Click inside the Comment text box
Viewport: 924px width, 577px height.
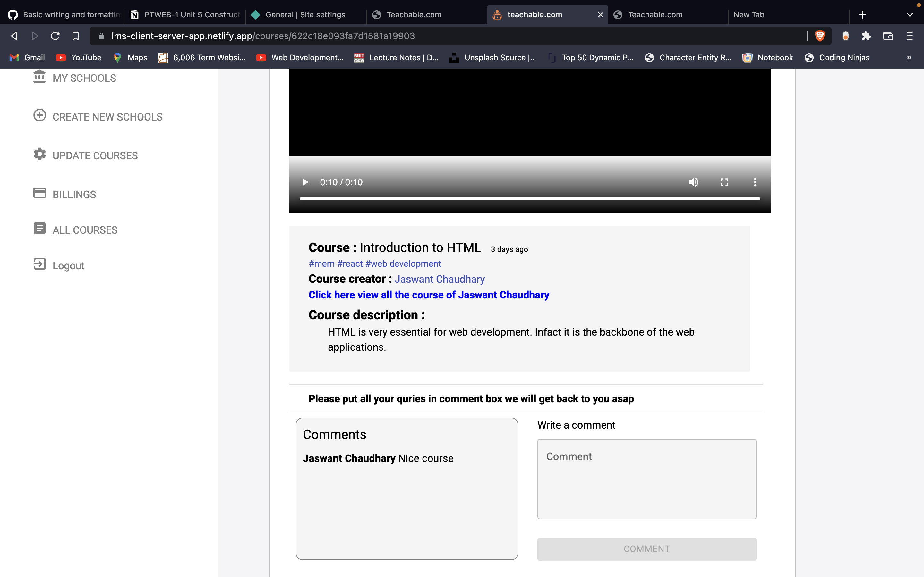tap(646, 479)
